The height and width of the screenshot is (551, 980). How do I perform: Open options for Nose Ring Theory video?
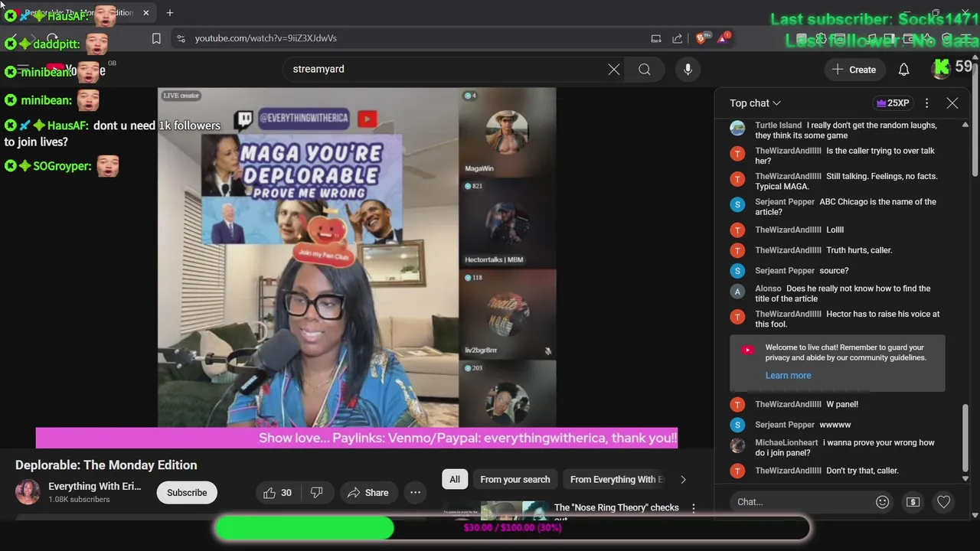click(x=694, y=508)
